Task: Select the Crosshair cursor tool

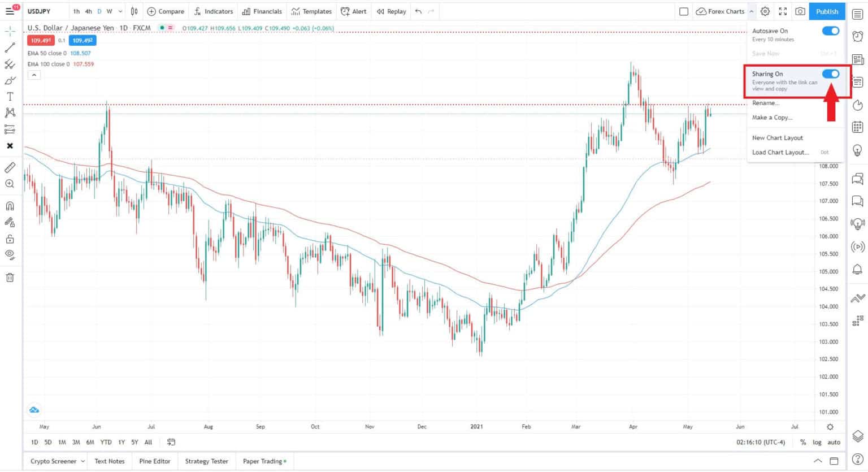Action: point(9,31)
